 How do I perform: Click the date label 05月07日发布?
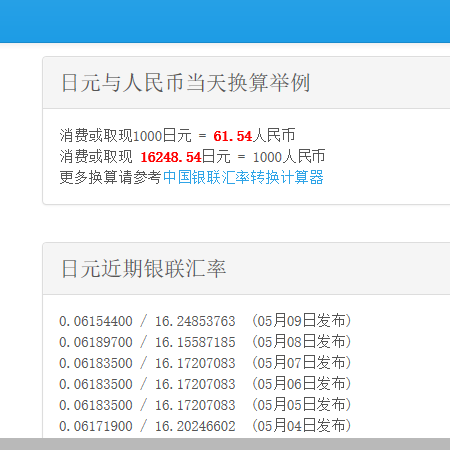pos(301,363)
